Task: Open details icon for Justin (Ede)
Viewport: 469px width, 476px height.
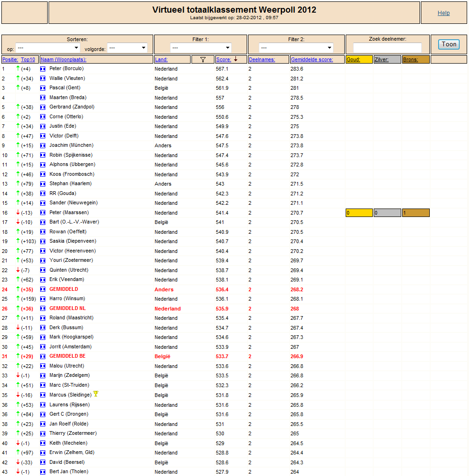Action: pos(43,126)
